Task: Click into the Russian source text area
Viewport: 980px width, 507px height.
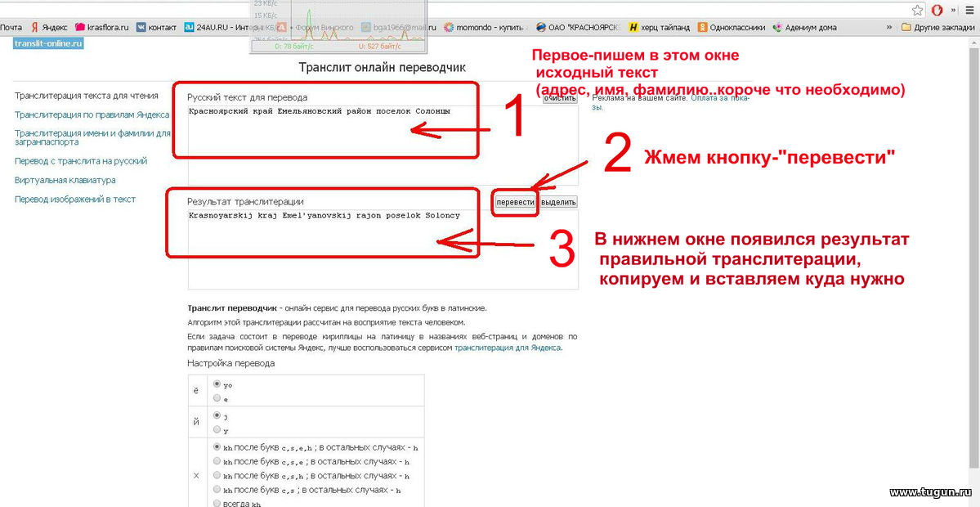Action: [x=383, y=145]
